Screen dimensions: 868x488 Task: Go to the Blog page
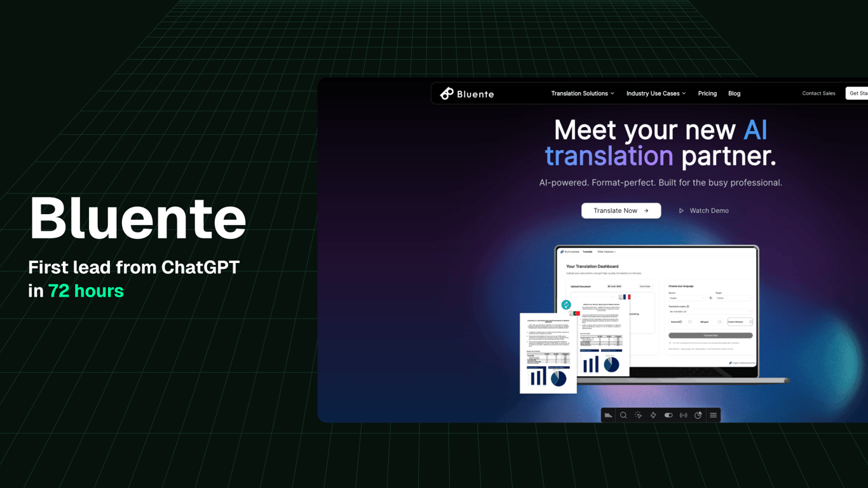(734, 93)
